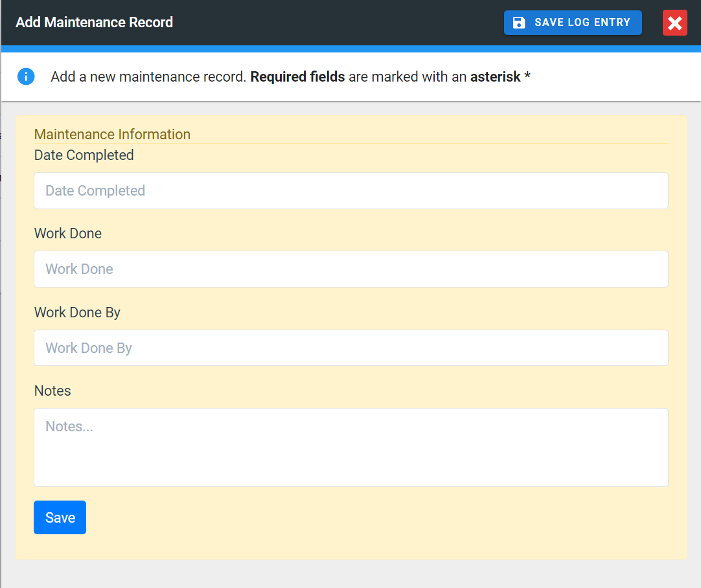This screenshot has width=701, height=588.
Task: Click the floppy disk icon in the header
Action: (x=519, y=23)
